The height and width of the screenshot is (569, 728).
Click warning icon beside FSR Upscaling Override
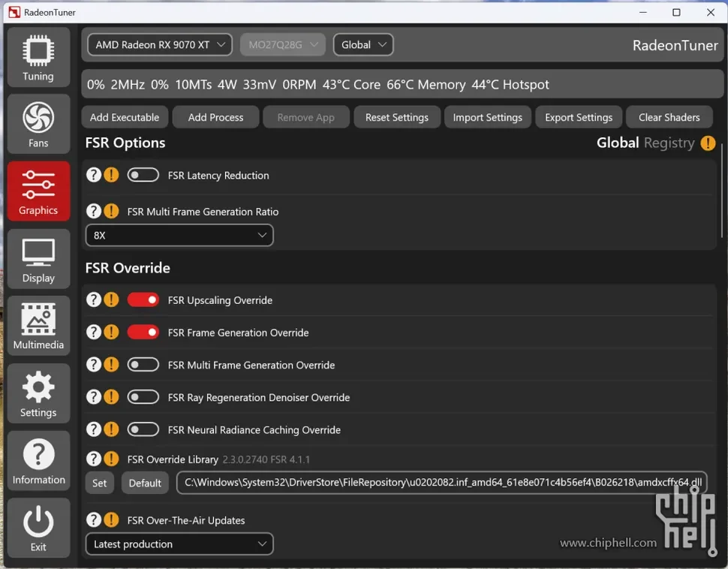pyautogui.click(x=111, y=300)
